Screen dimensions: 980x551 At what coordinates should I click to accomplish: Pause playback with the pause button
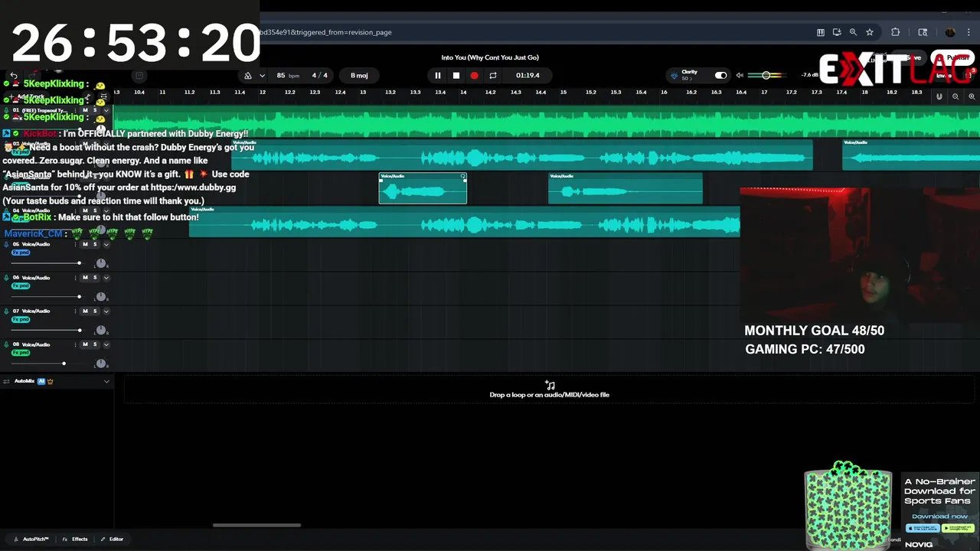(x=438, y=75)
